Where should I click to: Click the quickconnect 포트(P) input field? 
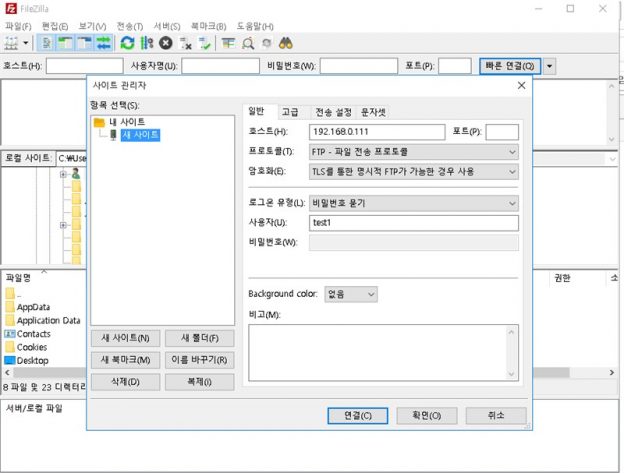tap(455, 66)
